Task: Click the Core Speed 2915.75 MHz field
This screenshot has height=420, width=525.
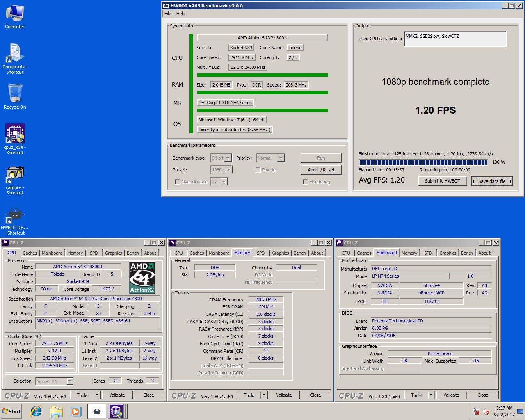Action: [x=55, y=343]
